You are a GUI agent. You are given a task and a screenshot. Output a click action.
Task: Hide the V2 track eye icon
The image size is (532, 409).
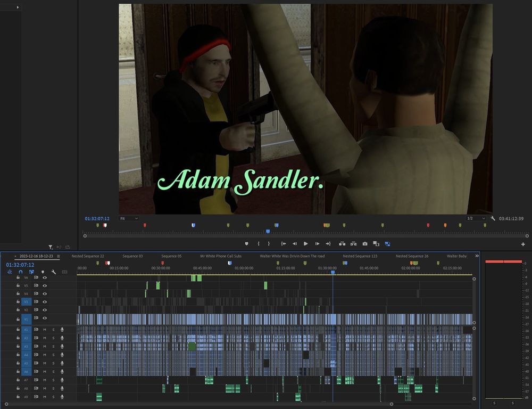tap(45, 310)
